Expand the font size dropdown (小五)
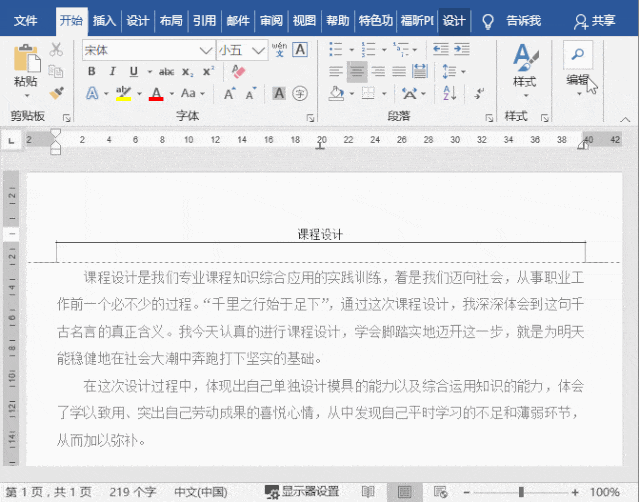This screenshot has height=502, width=639. pos(263,50)
